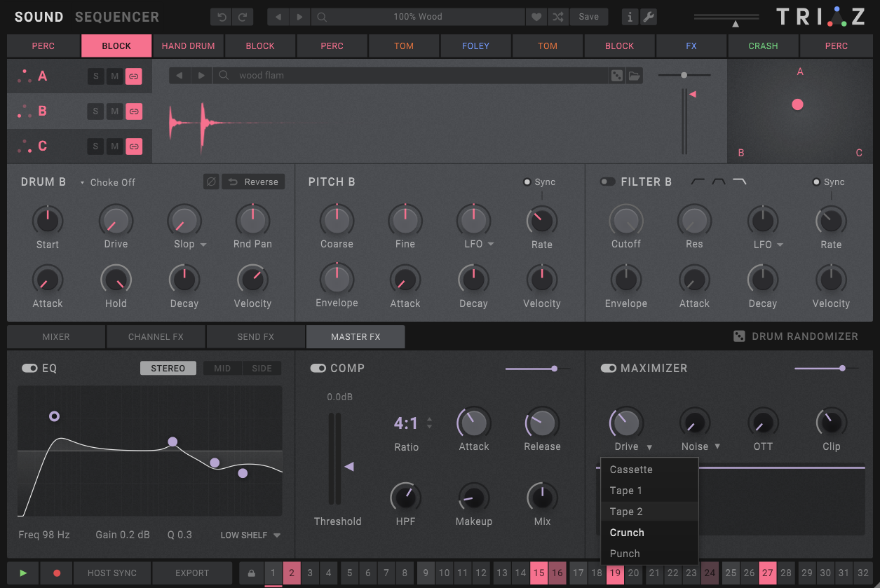The image size is (880, 588).
Task: Adjust the Maximizer amount slider
Action: tap(841, 368)
